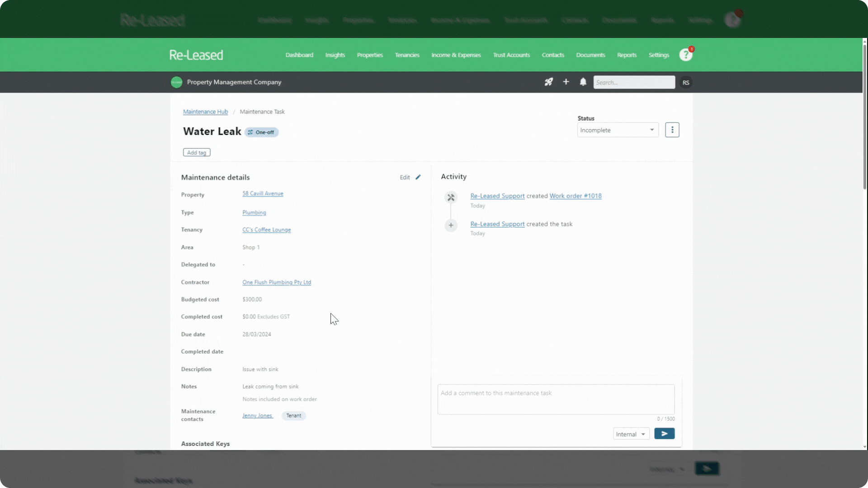This screenshot has width=868, height=488.
Task: Open the Trust Accounts menu
Action: [x=511, y=55]
